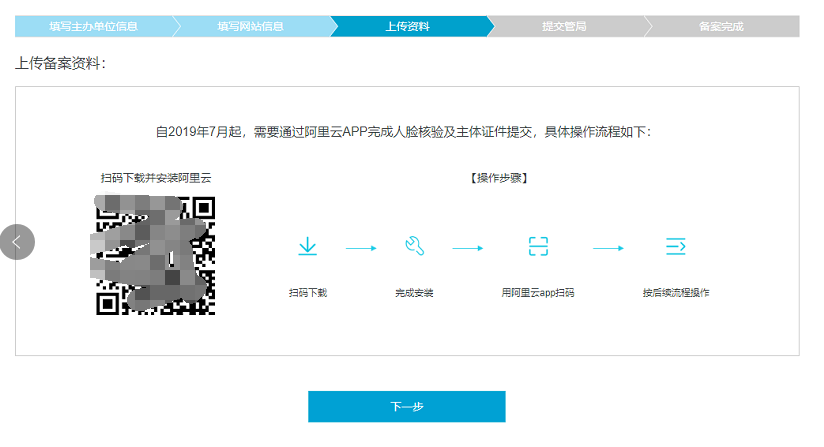This screenshot has width=824, height=447.
Task: Click the download arrow icon
Action: [x=308, y=246]
